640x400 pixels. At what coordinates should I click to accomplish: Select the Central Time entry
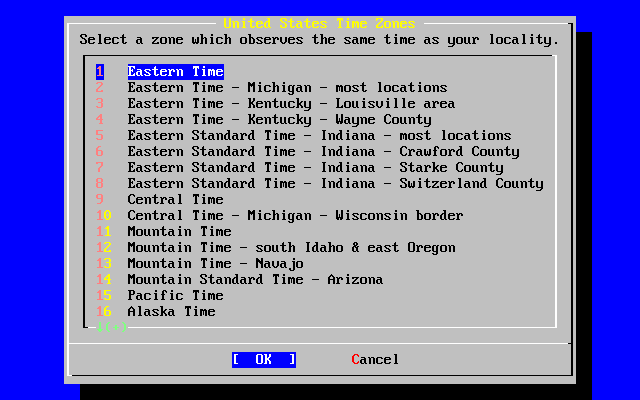[175, 200]
